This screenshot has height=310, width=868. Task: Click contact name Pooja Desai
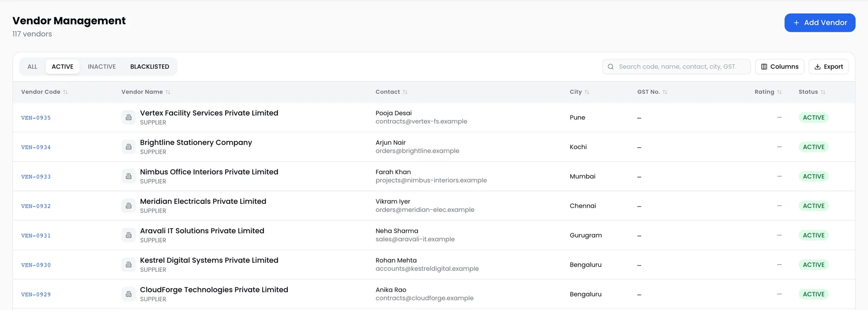[393, 113]
